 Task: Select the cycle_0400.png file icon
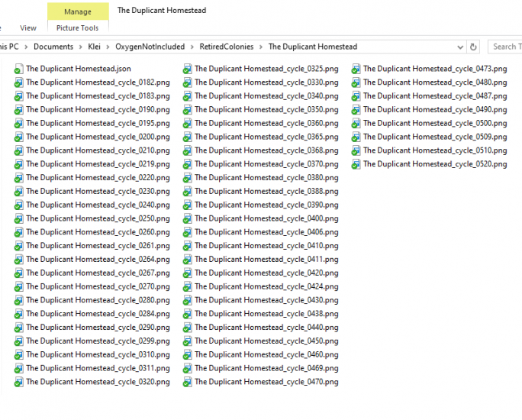(188, 218)
